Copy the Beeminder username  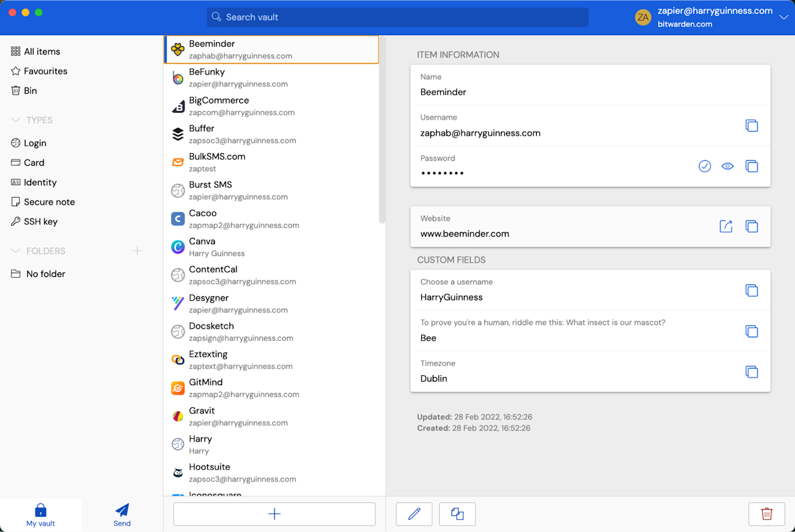(x=751, y=125)
